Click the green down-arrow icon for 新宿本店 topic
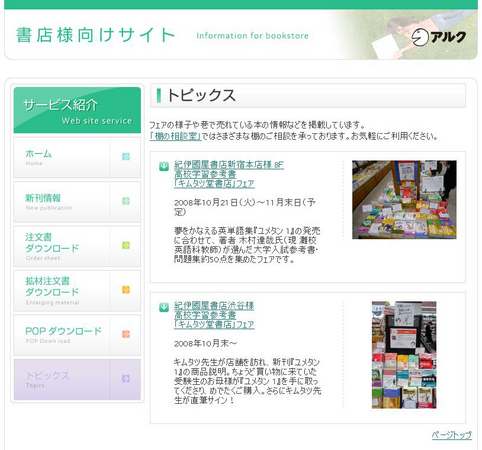Image resolution: width=482 pixels, height=450 pixels. pos(164,166)
